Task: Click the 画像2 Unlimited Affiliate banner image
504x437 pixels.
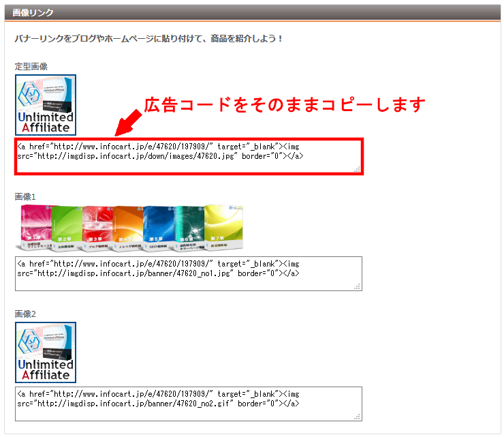Action: coord(46,352)
